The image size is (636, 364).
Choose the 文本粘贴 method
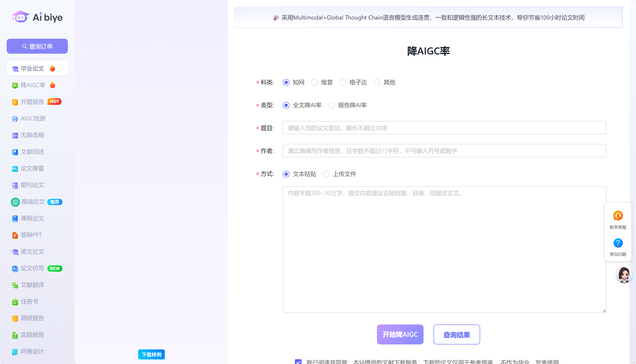pos(286,174)
